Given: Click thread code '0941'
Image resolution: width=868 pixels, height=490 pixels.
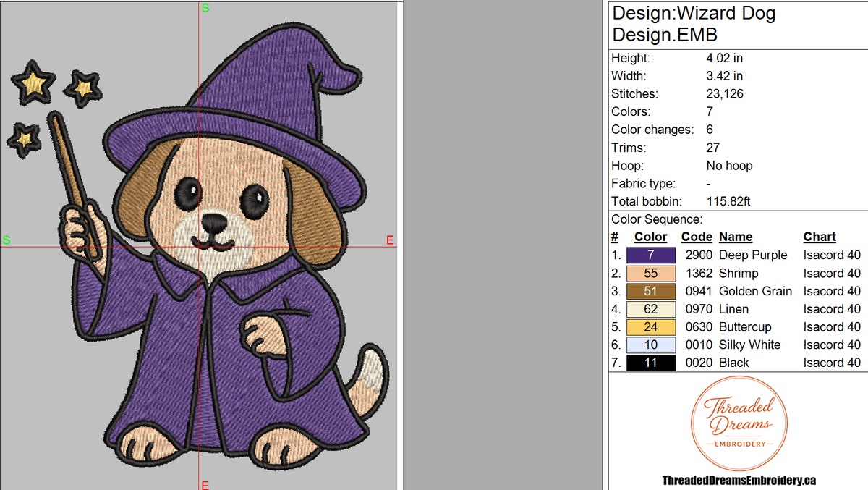Looking at the screenshot, I should (699, 291).
